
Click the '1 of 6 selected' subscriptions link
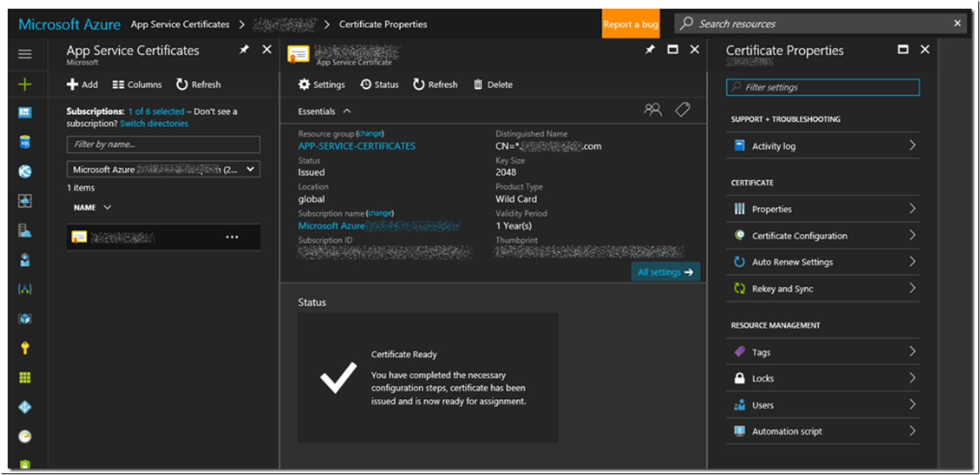pyautogui.click(x=157, y=111)
